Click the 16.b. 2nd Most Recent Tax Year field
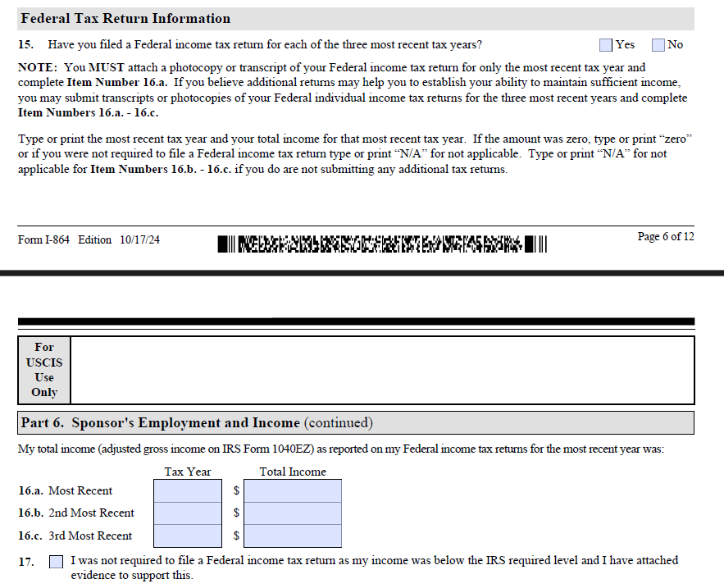 pos(188,513)
